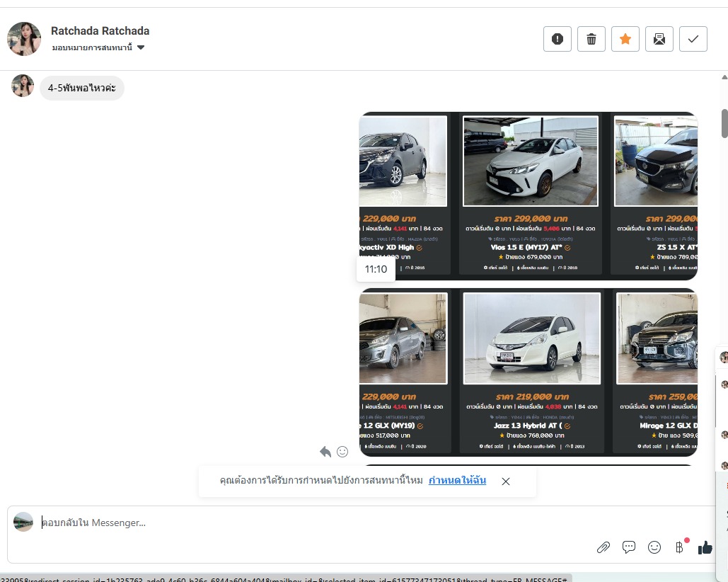
Task: Click the 'กำหนดให้ฉัน' assign-to-me link
Action: tap(457, 481)
